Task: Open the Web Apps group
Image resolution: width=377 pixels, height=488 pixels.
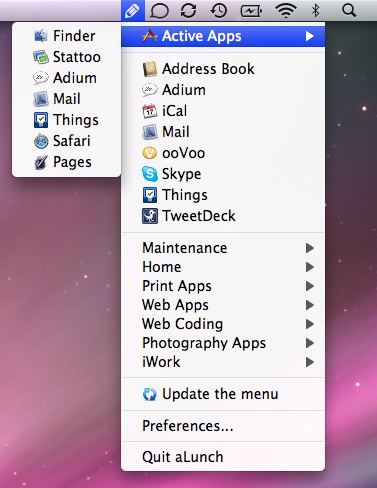Action: [223, 305]
